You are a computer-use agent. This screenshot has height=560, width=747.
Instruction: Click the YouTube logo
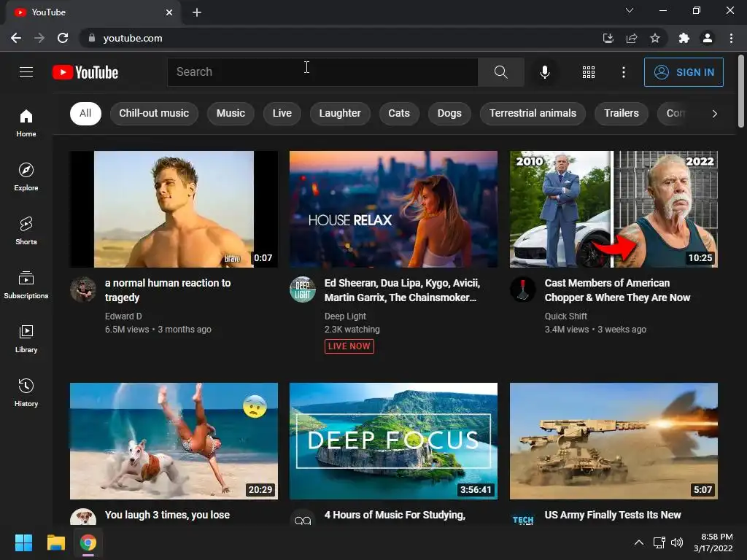pyautogui.click(x=85, y=72)
